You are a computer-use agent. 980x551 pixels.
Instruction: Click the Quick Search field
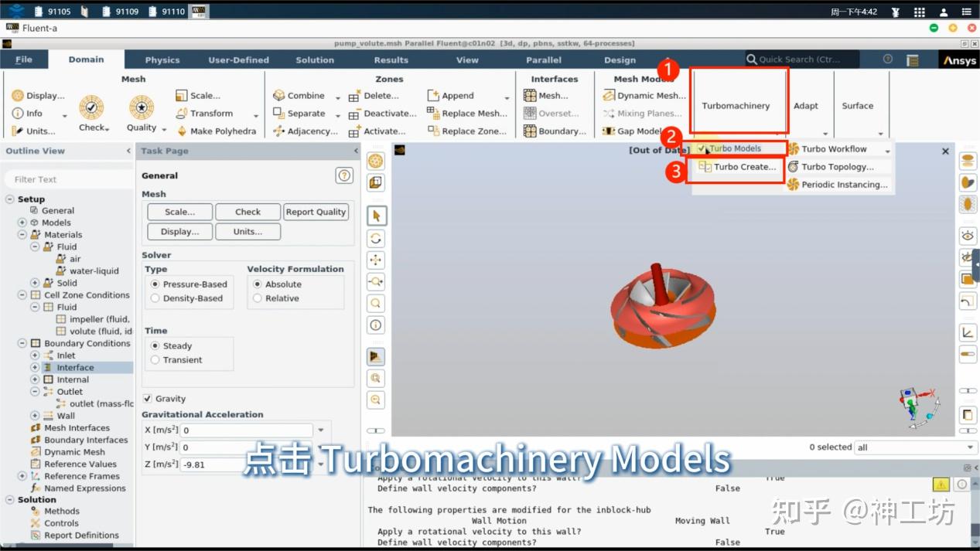tap(801, 60)
